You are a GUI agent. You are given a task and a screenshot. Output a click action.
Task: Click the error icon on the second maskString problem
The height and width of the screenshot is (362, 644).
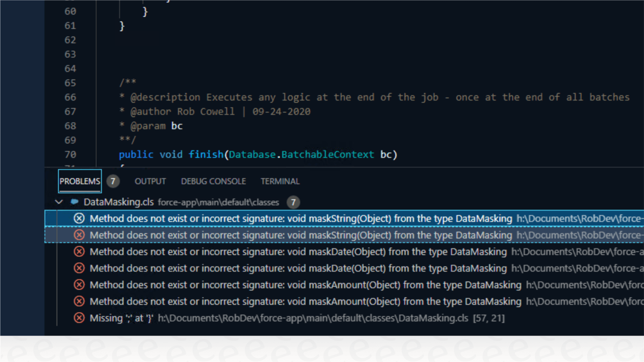79,235
